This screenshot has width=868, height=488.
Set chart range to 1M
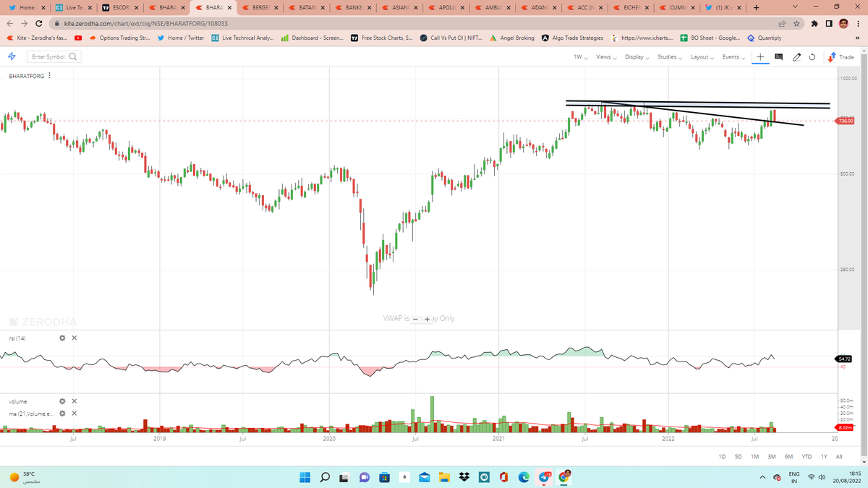tap(754, 457)
